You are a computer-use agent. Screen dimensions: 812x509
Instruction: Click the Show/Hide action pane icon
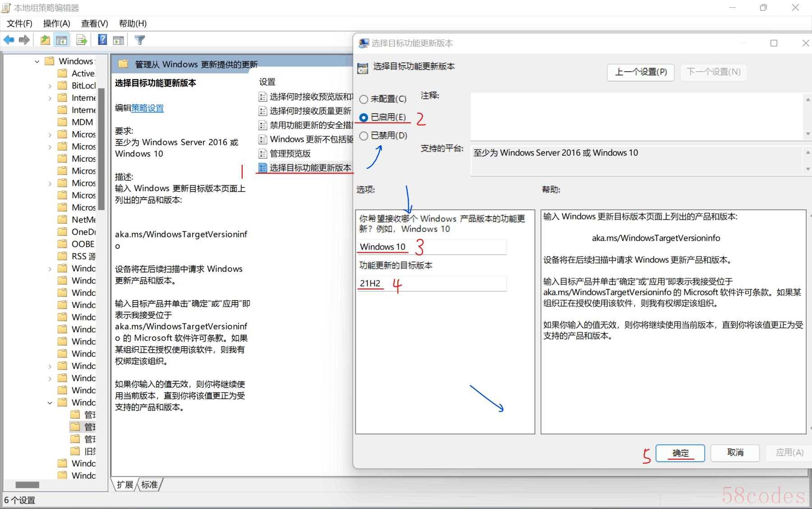119,40
